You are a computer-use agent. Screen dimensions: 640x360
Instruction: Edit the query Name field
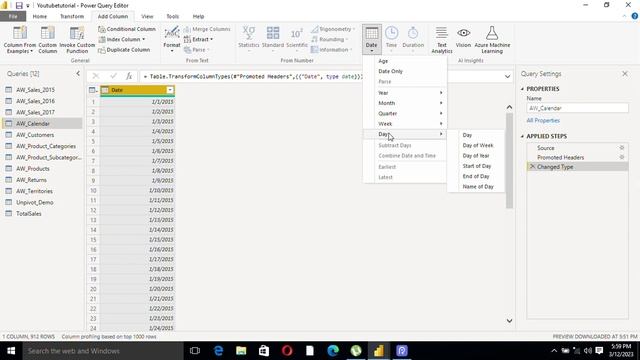(577, 108)
